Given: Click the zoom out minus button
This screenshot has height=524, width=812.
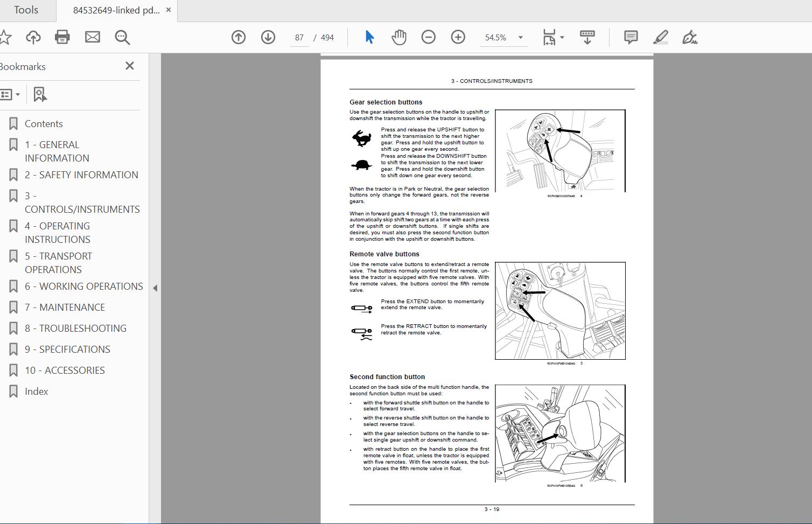Looking at the screenshot, I should 429,37.
